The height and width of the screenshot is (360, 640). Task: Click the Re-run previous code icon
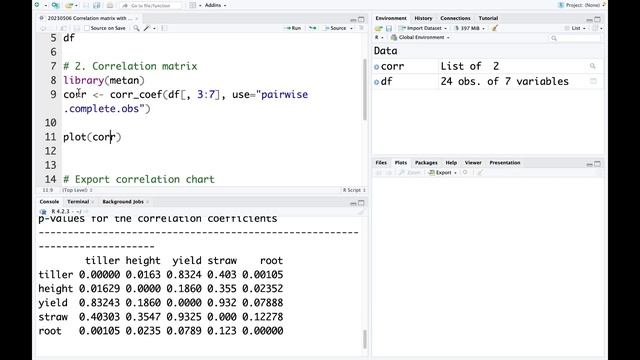pos(312,28)
